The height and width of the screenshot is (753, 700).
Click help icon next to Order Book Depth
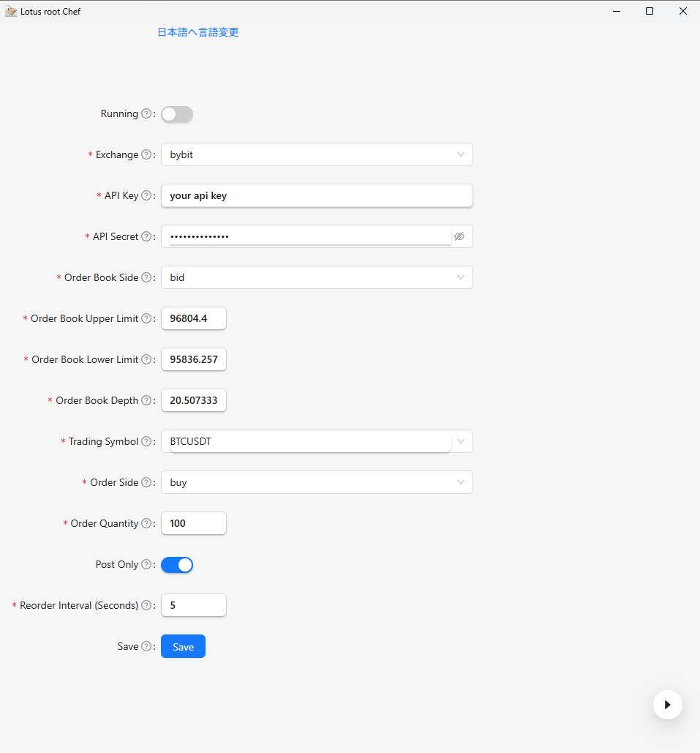pos(146,401)
